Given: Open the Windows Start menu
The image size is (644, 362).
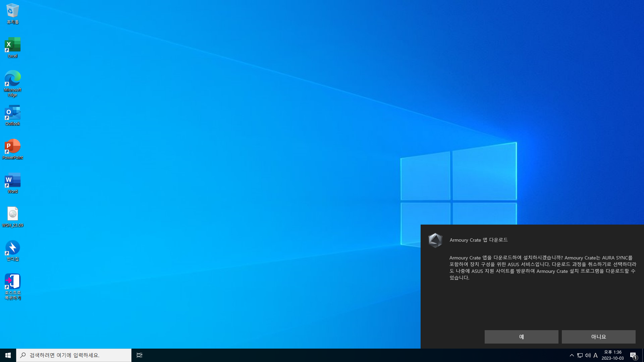Looking at the screenshot, I should click(x=8, y=355).
